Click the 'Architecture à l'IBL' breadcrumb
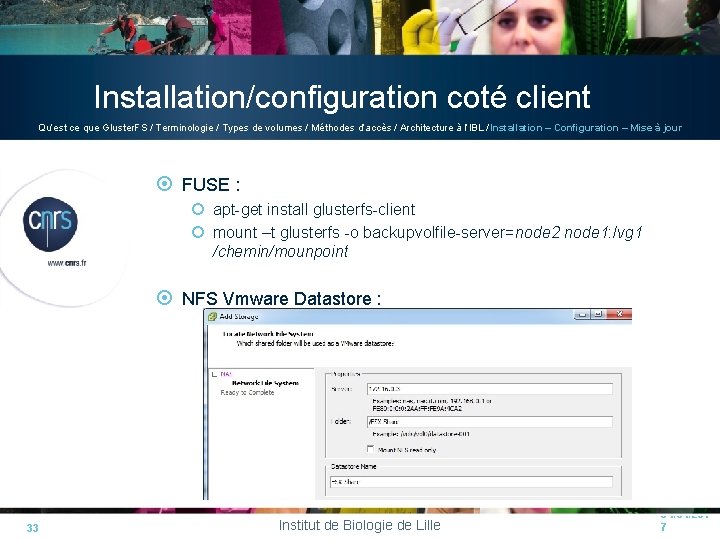The width and height of the screenshot is (720, 540). click(442, 128)
